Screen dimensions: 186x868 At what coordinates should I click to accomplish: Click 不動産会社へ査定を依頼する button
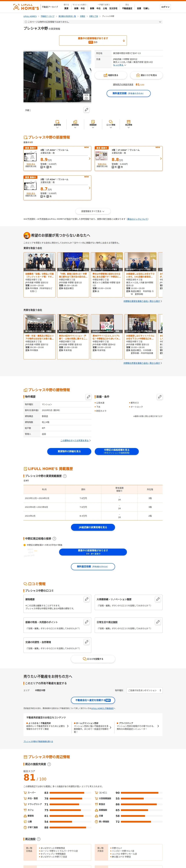pos(93,700)
